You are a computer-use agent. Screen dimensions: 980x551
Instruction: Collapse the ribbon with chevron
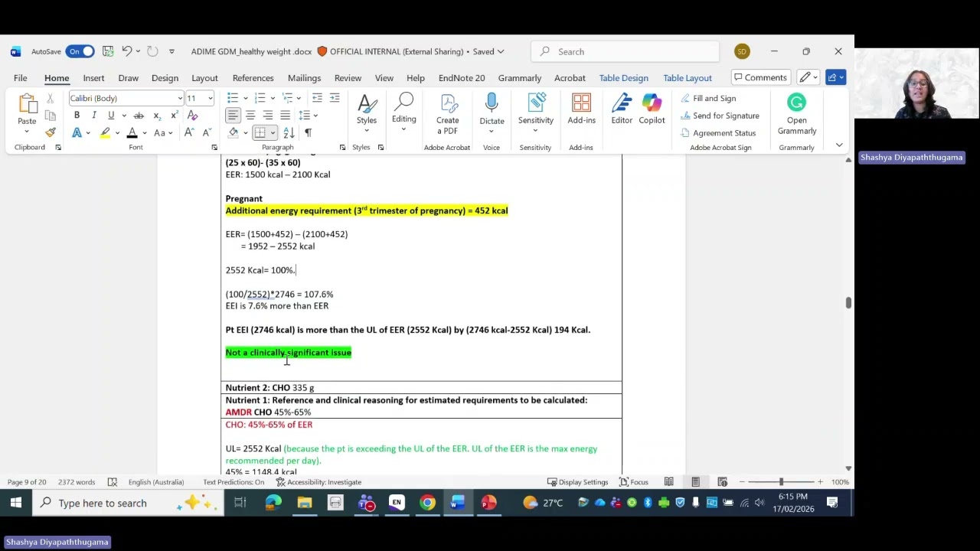click(839, 145)
